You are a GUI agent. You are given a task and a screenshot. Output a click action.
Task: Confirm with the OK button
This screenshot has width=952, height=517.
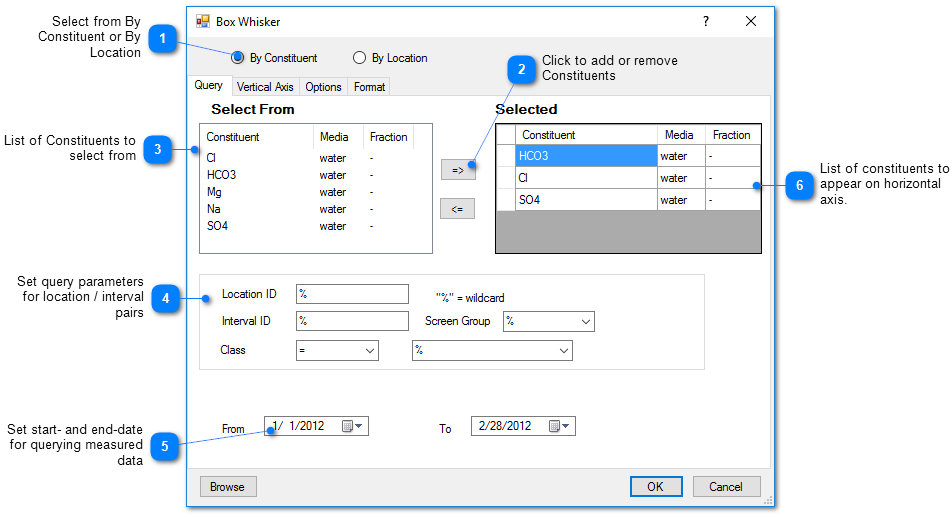point(655,487)
